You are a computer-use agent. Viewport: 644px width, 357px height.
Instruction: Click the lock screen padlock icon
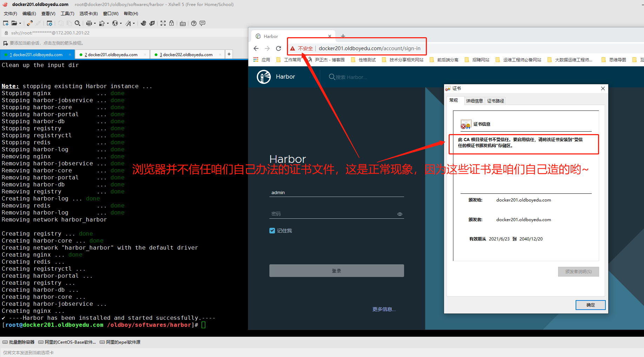tap(172, 23)
